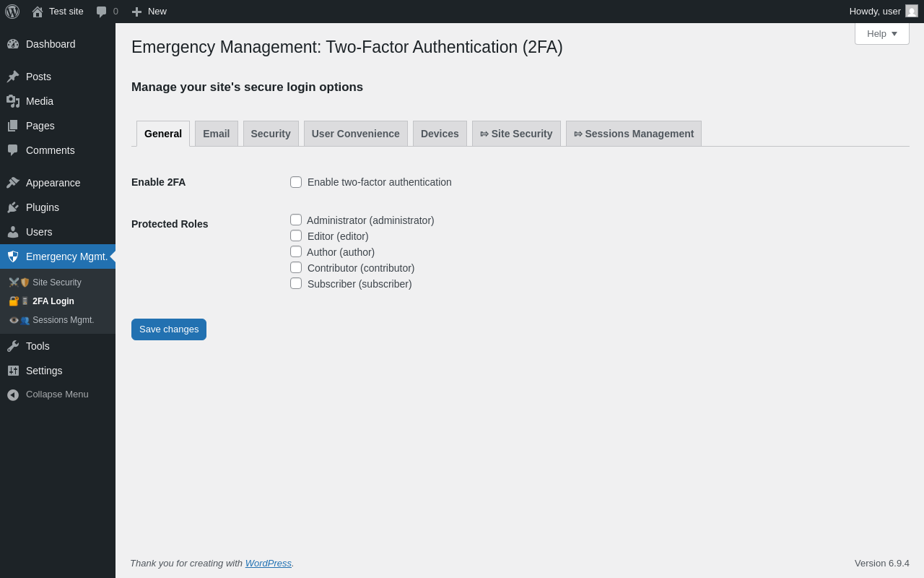The width and height of the screenshot is (924, 578).
Task: Click the WordPress logo icon
Action: coord(12,12)
